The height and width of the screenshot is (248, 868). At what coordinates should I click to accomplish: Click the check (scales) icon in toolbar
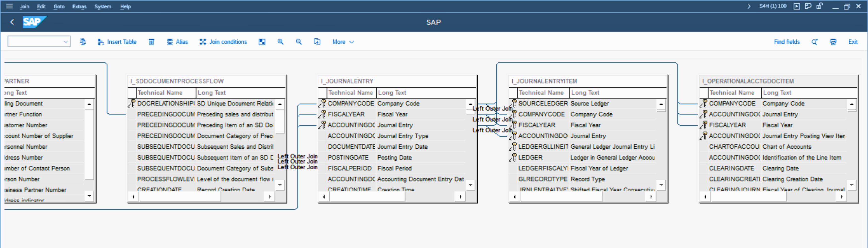click(x=83, y=42)
